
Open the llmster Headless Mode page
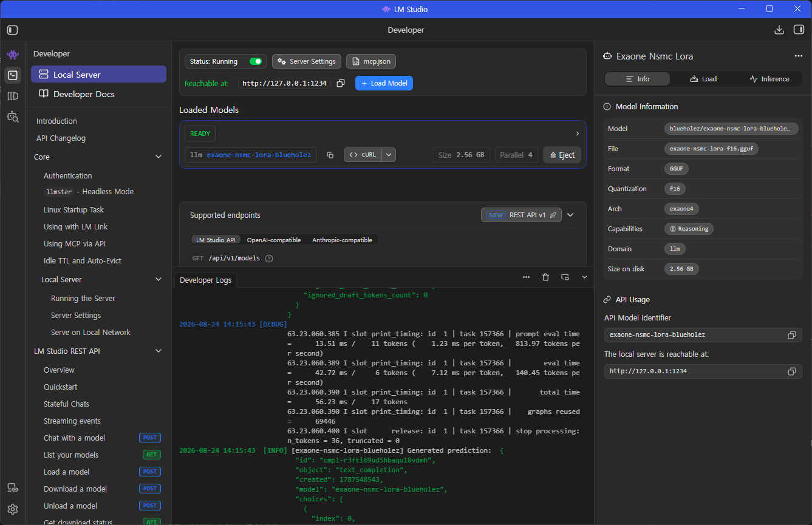tap(89, 191)
